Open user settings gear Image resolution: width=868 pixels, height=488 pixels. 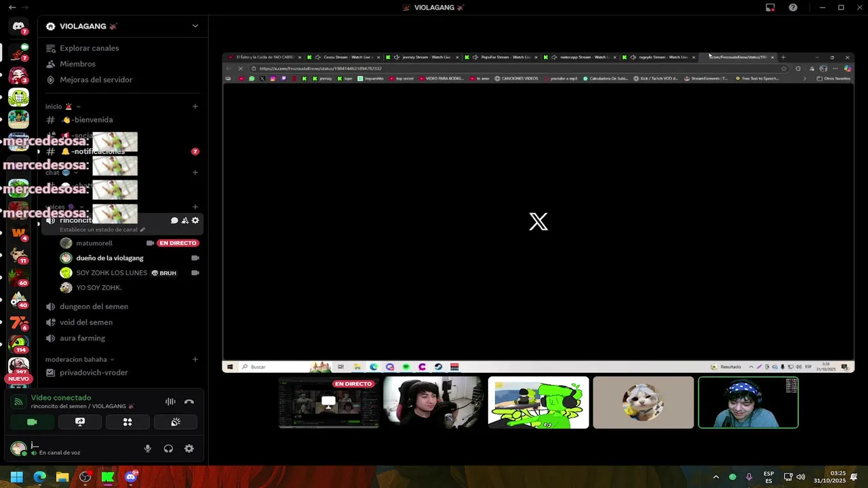[189, 448]
